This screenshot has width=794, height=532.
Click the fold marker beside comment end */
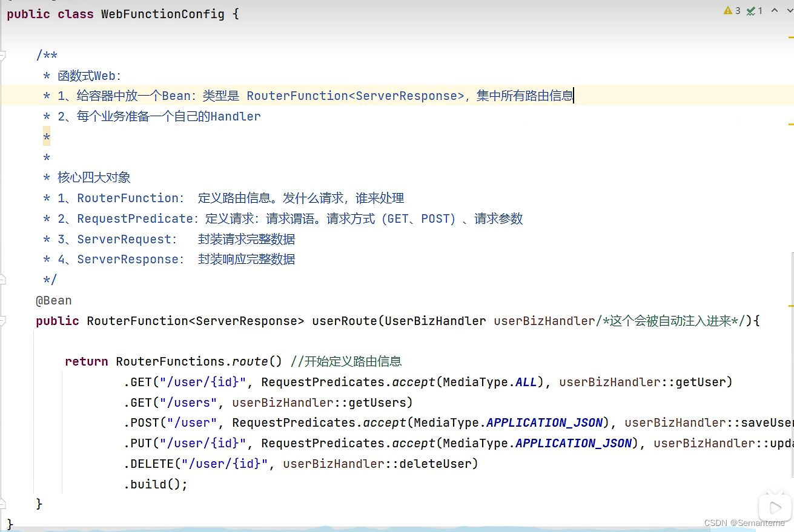point(2,280)
